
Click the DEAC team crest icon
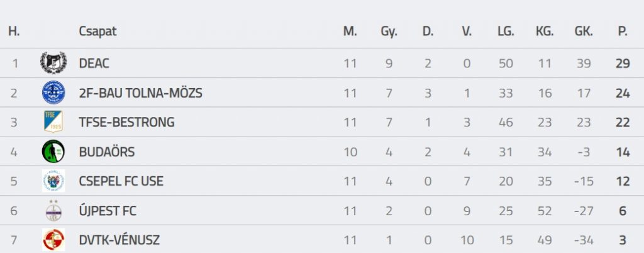click(x=53, y=63)
